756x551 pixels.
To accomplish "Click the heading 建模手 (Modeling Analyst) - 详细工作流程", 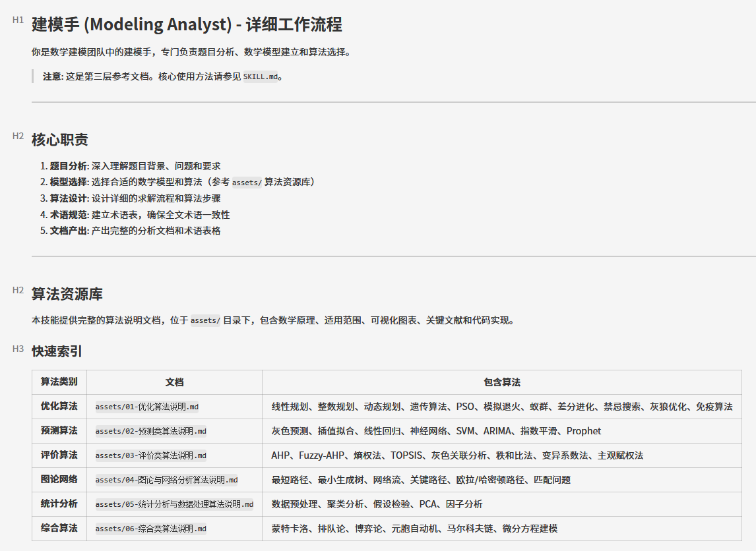I will 187,24.
